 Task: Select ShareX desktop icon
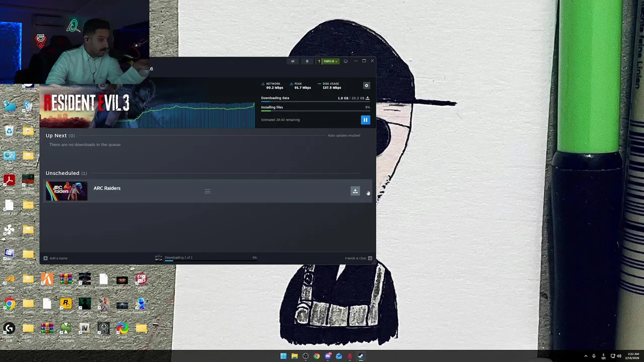(x=122, y=331)
